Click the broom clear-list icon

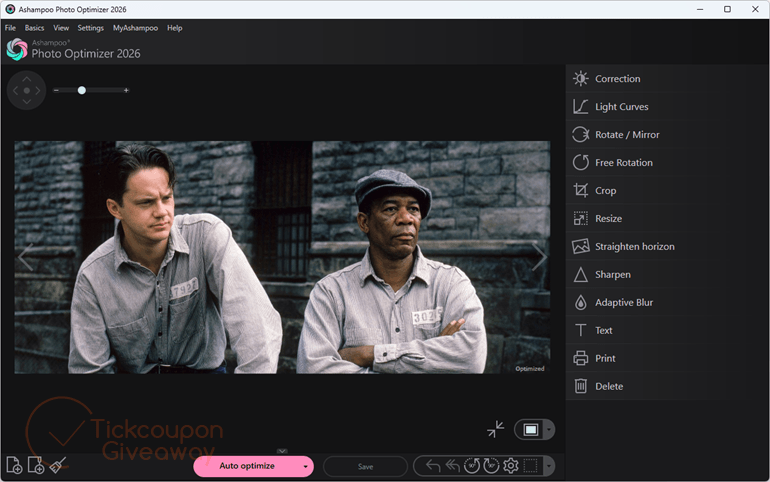tap(57, 465)
